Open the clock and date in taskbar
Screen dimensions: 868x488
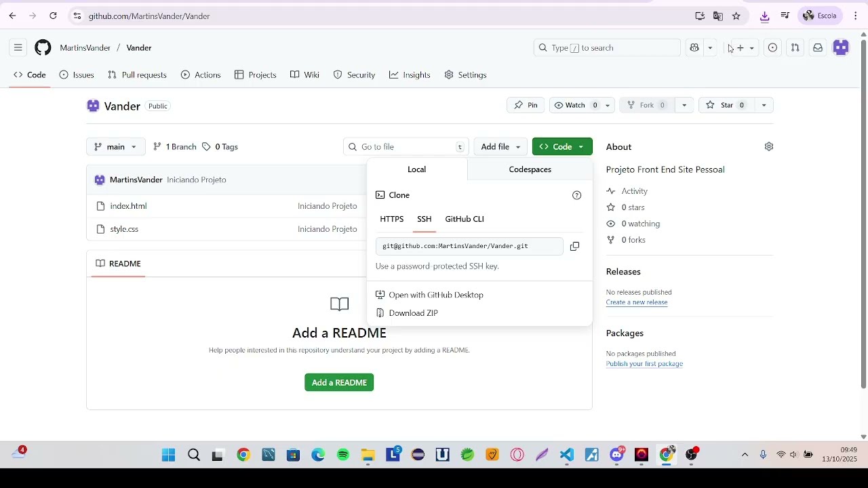pos(840,455)
